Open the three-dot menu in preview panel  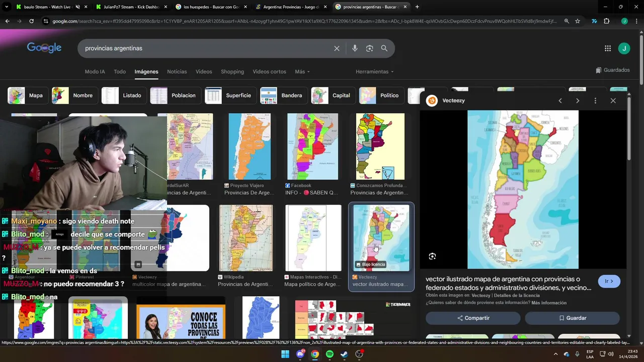[595, 101]
